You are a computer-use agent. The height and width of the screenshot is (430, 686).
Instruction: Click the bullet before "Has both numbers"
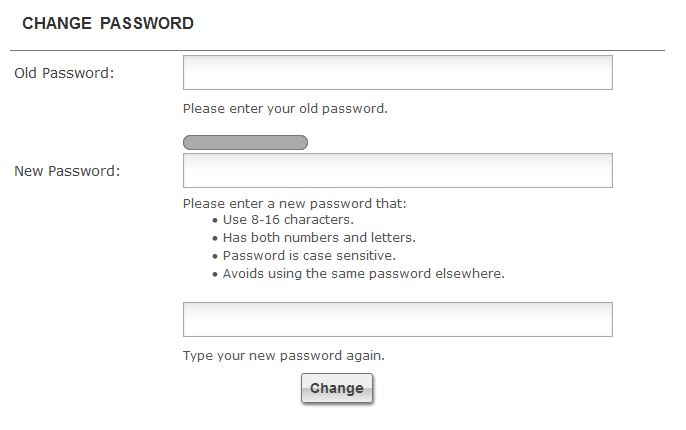pos(215,239)
